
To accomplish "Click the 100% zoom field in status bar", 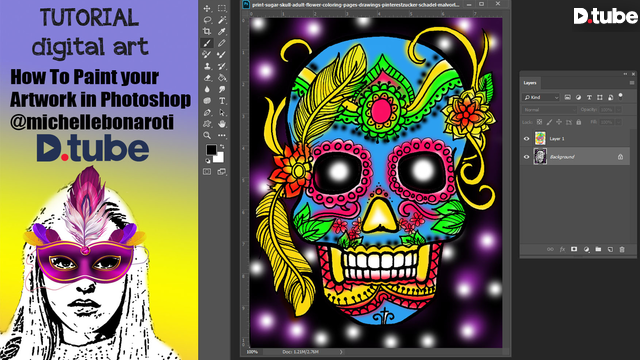I will click(252, 351).
